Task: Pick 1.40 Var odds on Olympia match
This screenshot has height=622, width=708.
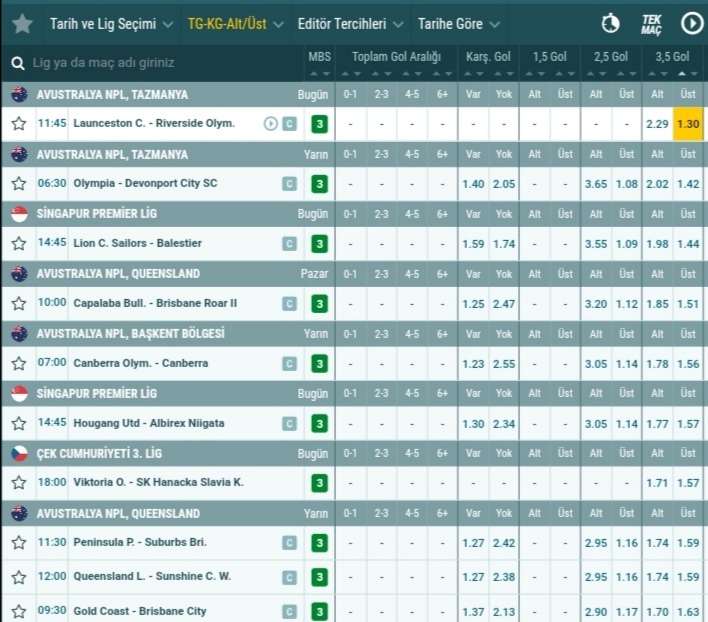Action: 473,184
